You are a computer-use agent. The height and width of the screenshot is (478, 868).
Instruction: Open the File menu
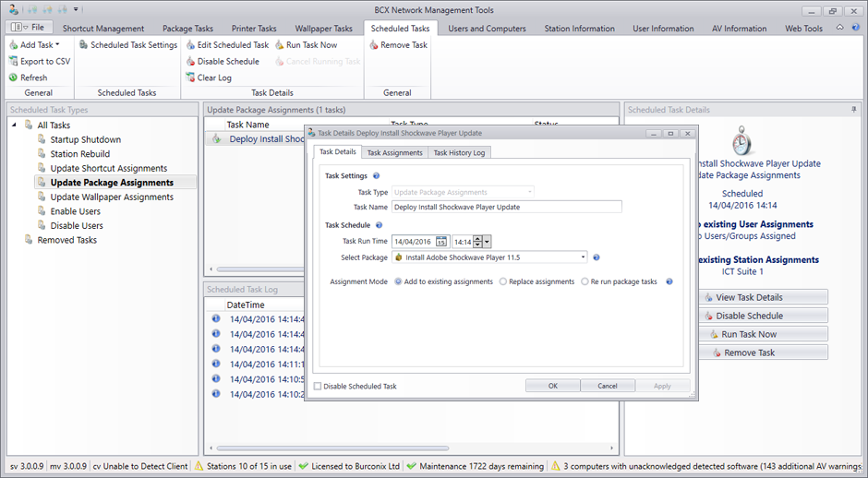point(30,27)
